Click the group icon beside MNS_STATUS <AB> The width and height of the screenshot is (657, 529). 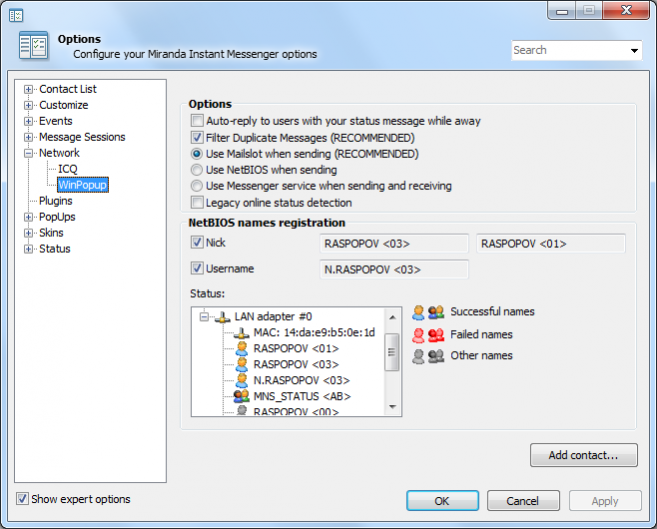pyautogui.click(x=241, y=396)
